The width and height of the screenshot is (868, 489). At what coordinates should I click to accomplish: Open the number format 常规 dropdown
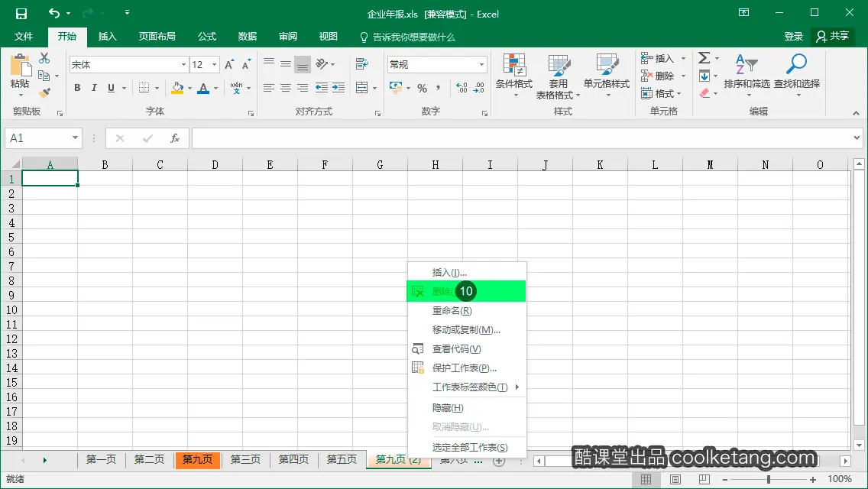[x=481, y=64]
